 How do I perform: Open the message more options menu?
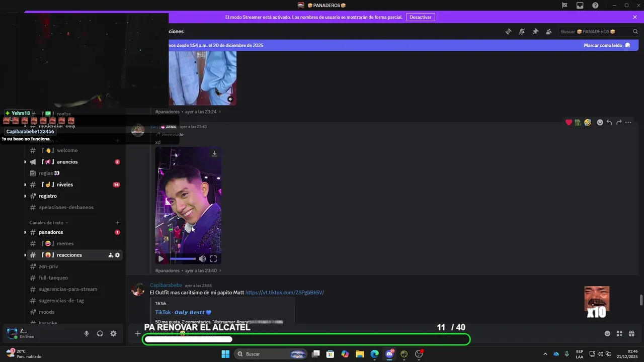tap(628, 122)
